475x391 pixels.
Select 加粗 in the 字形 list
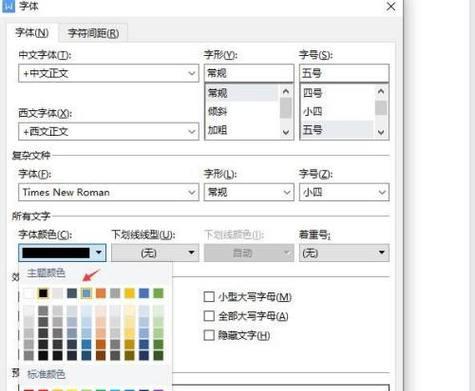click(242, 130)
